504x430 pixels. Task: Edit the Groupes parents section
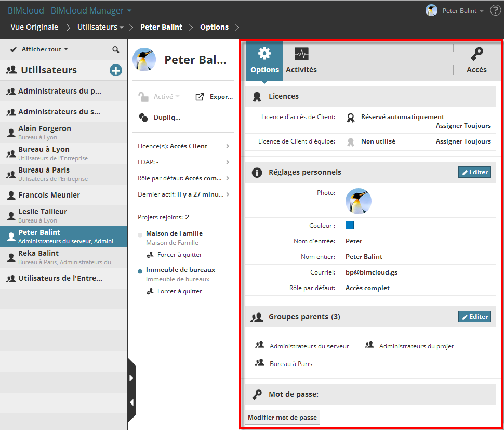click(474, 317)
